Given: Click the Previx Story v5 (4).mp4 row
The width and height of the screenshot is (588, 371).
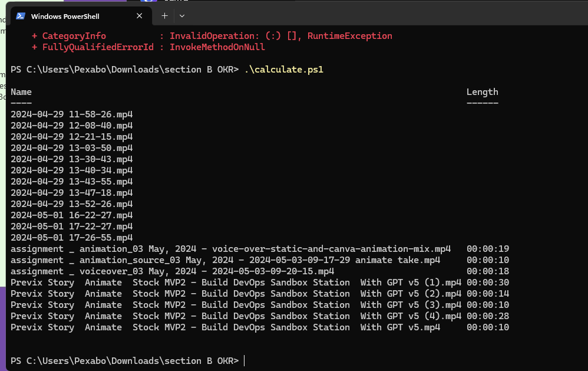Looking at the screenshot, I should 260,317.
